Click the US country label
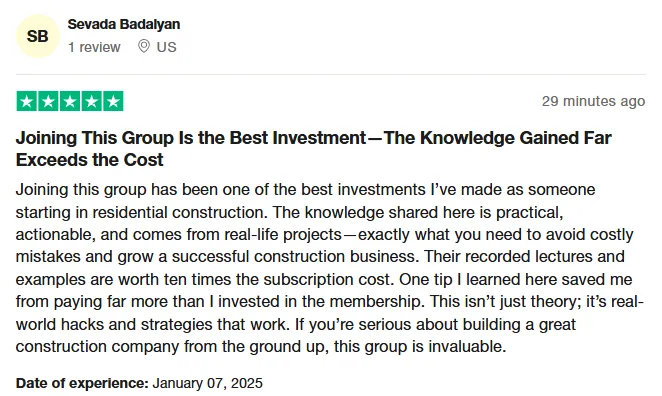The height and width of the screenshot is (396, 662). tap(166, 47)
